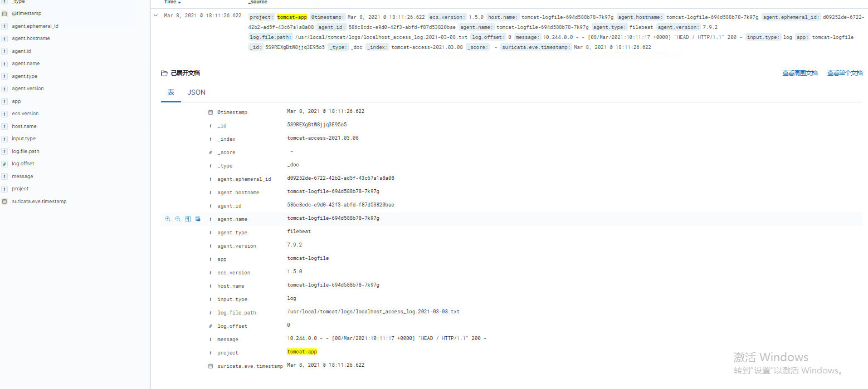This screenshot has height=389, width=868.
Task: Click string icon beside _id in document table
Action: point(211,126)
